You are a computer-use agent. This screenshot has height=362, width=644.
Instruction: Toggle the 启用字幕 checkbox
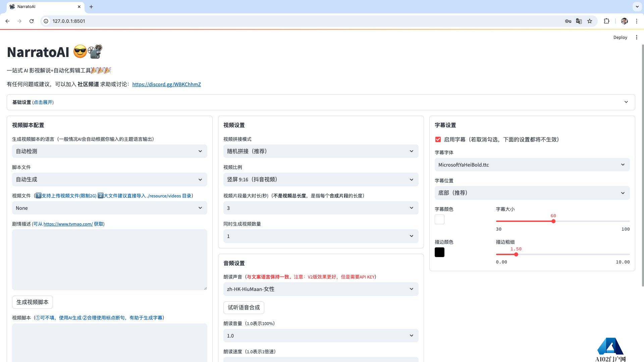point(438,139)
